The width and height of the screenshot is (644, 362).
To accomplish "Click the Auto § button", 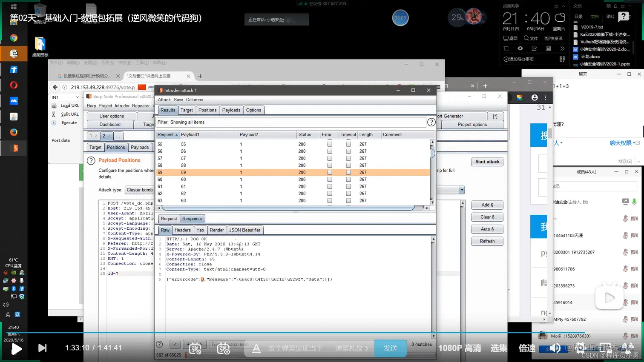I will click(x=487, y=229).
